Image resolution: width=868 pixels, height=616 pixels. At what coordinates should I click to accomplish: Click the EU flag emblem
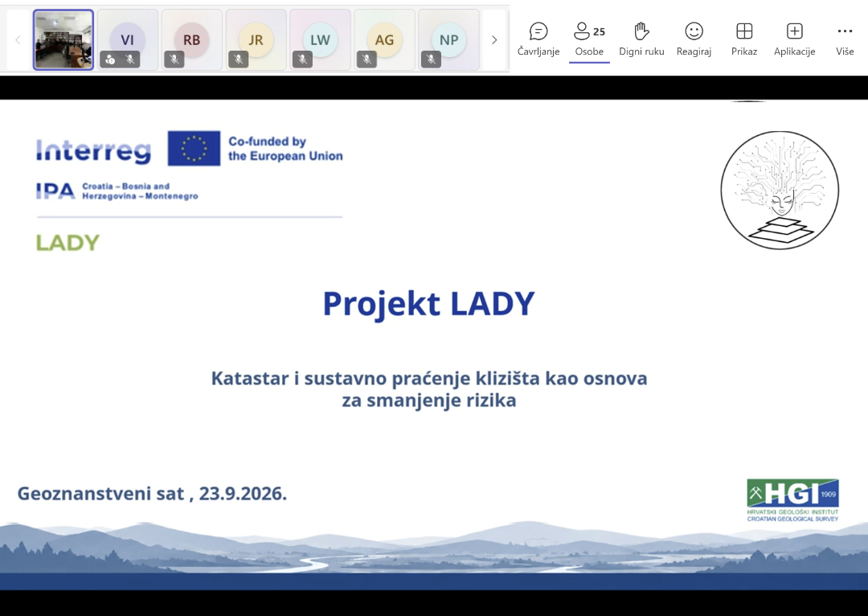tap(194, 149)
